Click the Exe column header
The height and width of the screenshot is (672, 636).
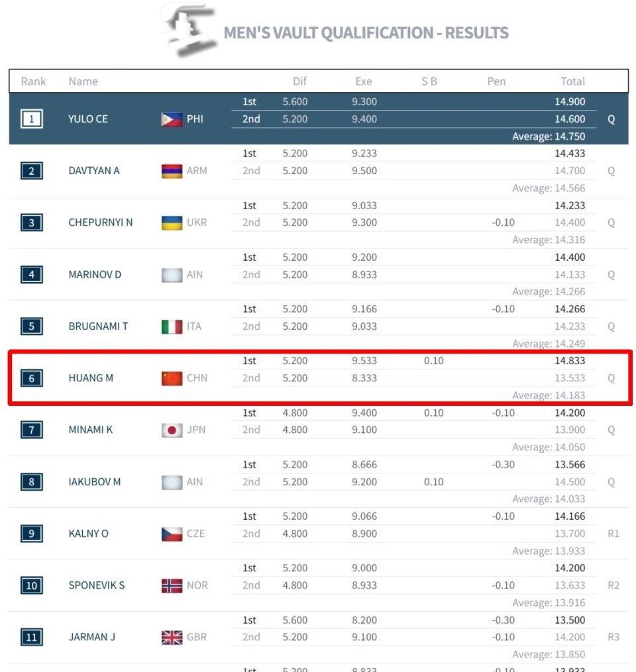363,81
